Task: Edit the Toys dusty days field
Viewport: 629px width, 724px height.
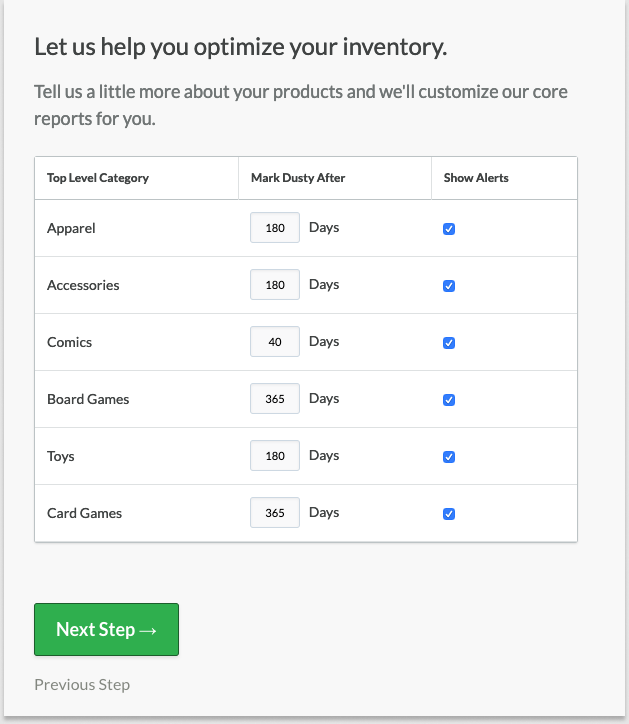Action: click(275, 456)
